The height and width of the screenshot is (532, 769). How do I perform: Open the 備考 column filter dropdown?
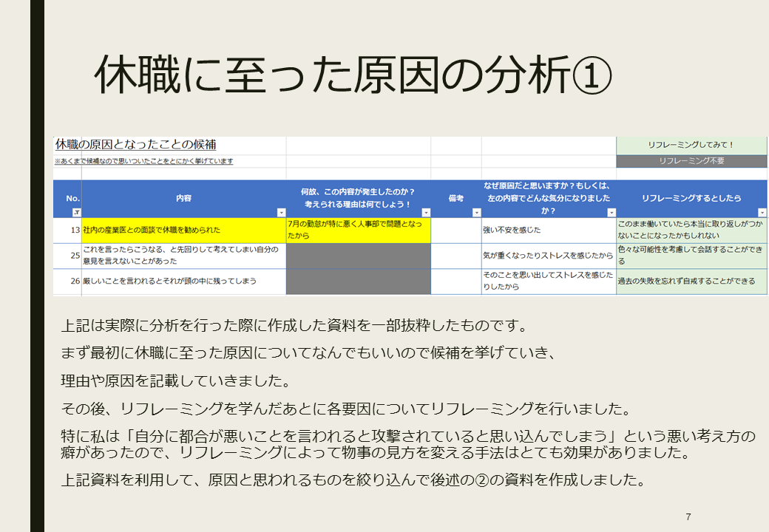tap(476, 213)
